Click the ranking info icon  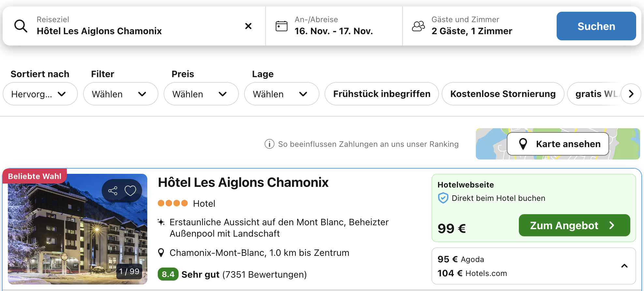click(269, 144)
